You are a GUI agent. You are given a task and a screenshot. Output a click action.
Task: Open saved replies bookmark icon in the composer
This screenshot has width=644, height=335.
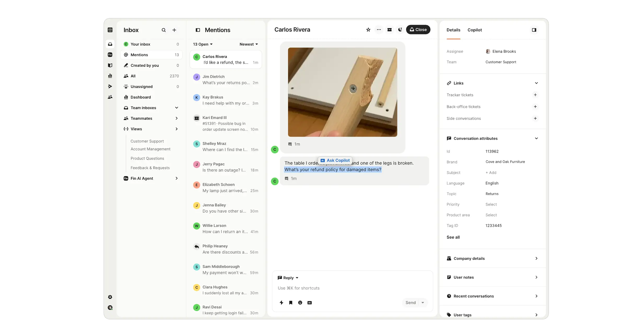tap(291, 303)
